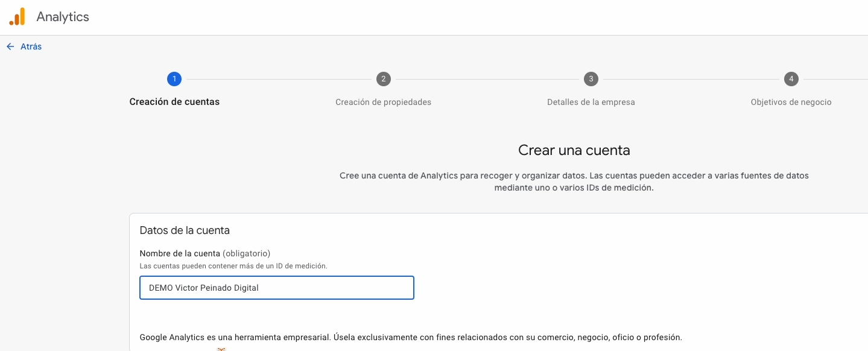Open the Detalles de la empresa step label
This screenshot has width=868, height=351.
[591, 102]
